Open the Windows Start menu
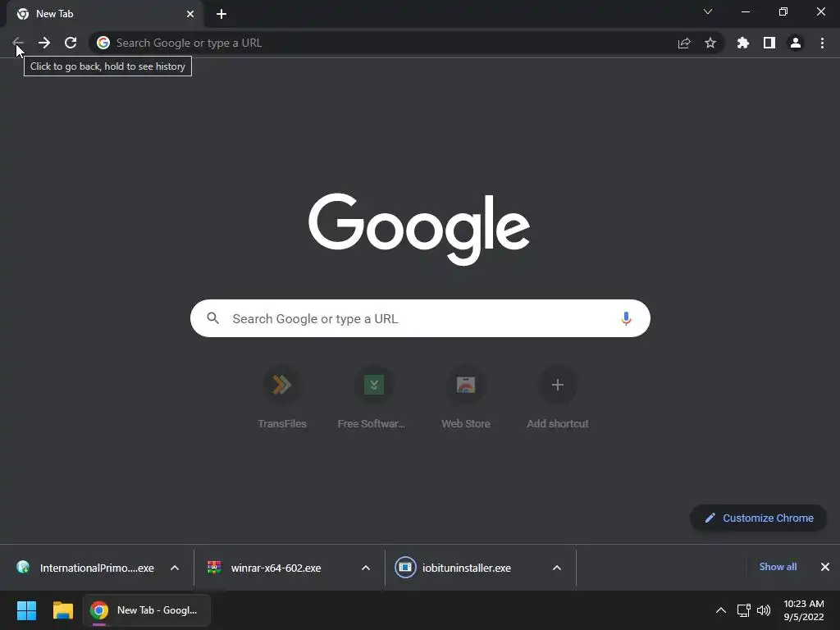Image resolution: width=840 pixels, height=630 pixels. pos(26,610)
